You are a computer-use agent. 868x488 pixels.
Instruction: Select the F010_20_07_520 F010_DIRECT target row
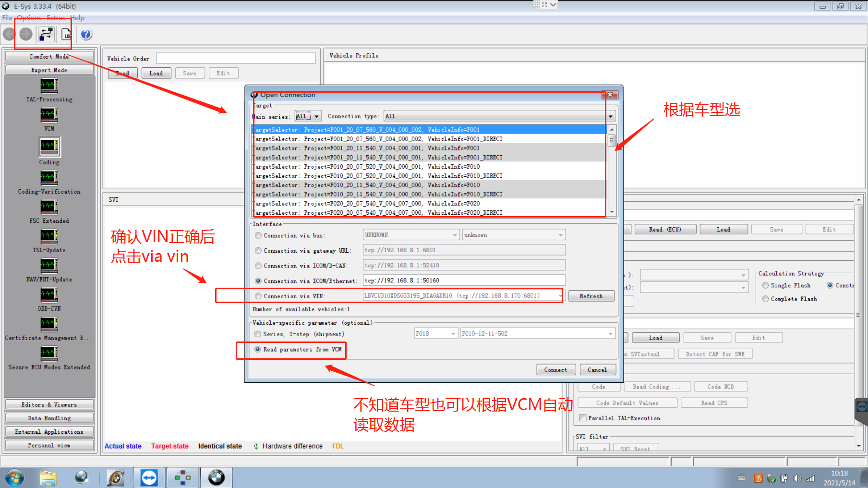click(429, 176)
